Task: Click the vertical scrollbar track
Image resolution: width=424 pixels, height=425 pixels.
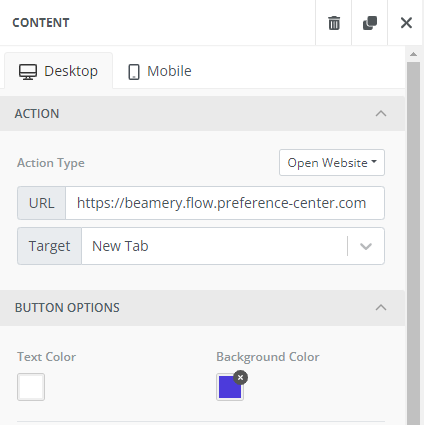Action: [413, 243]
